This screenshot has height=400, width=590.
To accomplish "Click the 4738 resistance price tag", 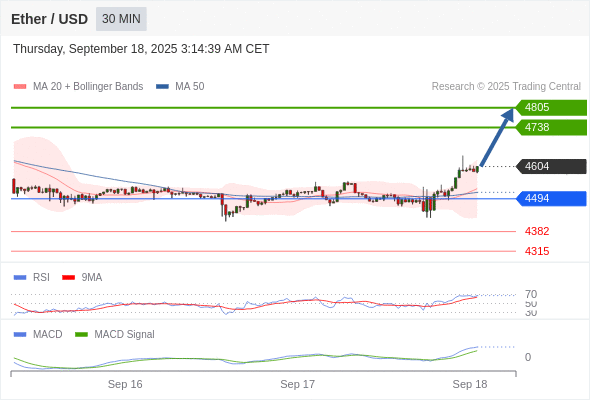I will (x=551, y=128).
